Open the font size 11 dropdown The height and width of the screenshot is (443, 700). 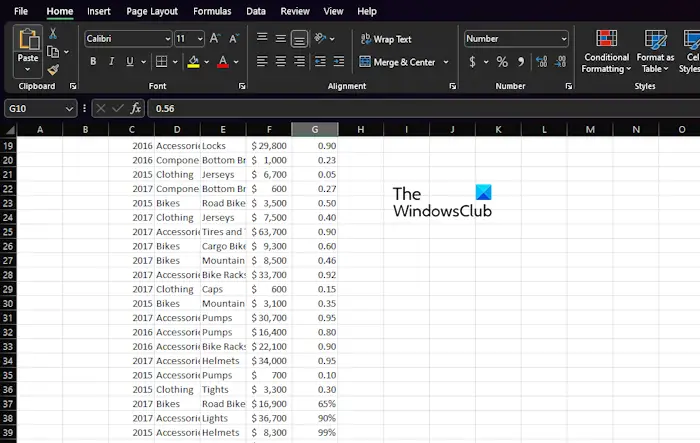[200, 39]
